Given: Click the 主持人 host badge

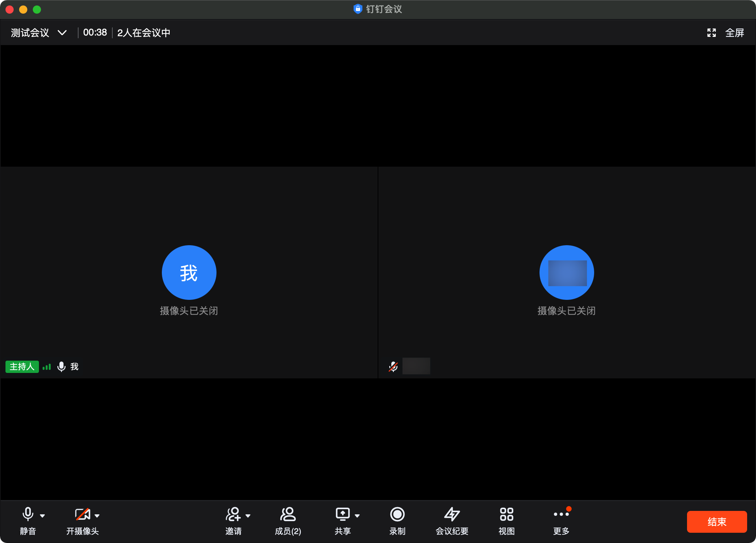Looking at the screenshot, I should 22,367.
